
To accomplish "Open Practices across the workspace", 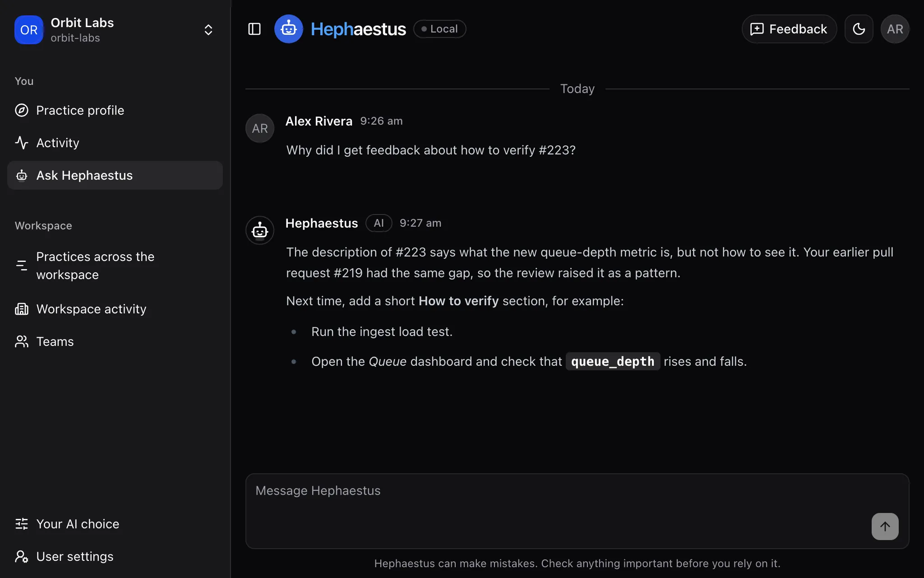I will [115, 266].
